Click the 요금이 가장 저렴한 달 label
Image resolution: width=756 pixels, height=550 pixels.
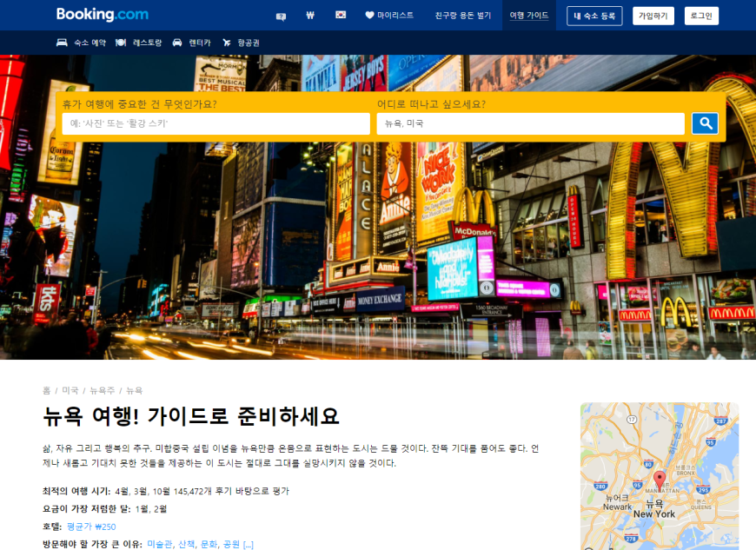(87, 509)
